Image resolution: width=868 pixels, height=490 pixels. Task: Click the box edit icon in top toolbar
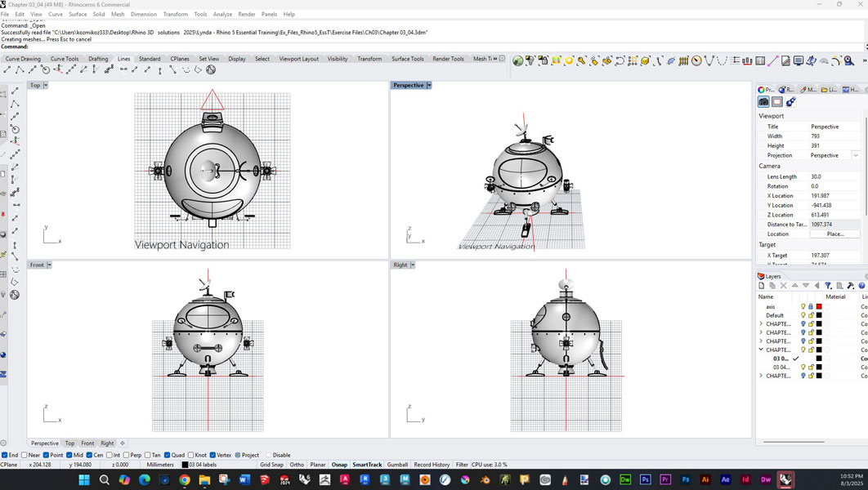coord(645,60)
